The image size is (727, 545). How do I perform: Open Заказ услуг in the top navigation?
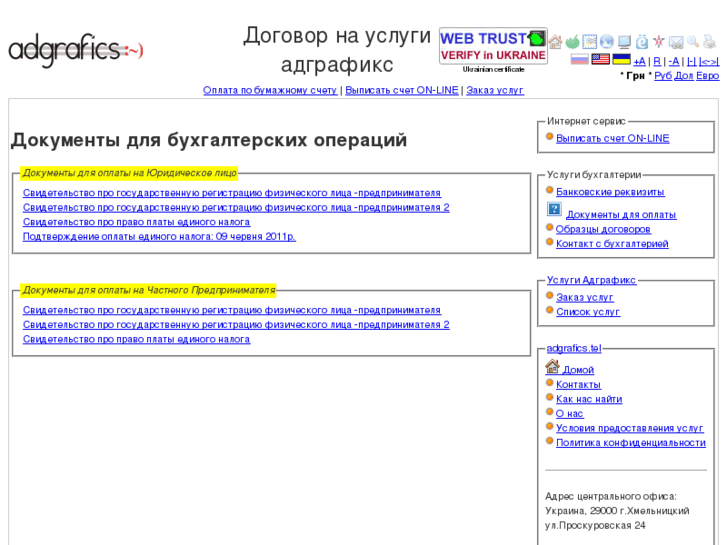pyautogui.click(x=495, y=90)
